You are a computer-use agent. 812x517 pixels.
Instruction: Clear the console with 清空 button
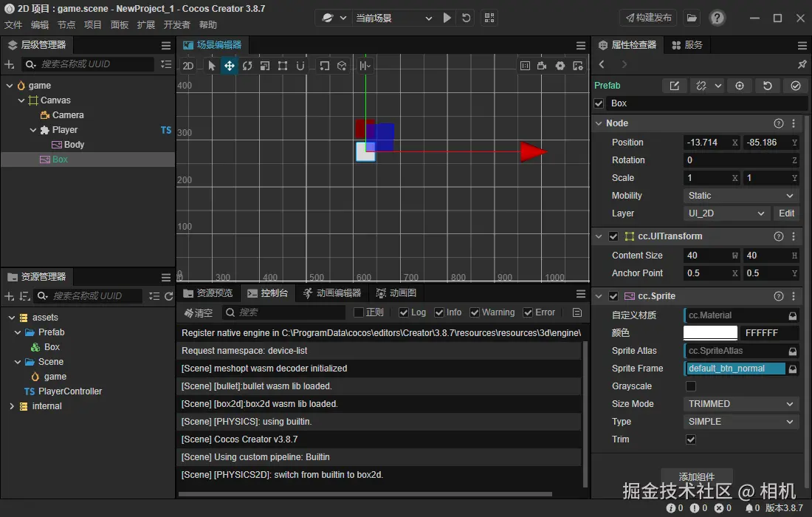199,312
